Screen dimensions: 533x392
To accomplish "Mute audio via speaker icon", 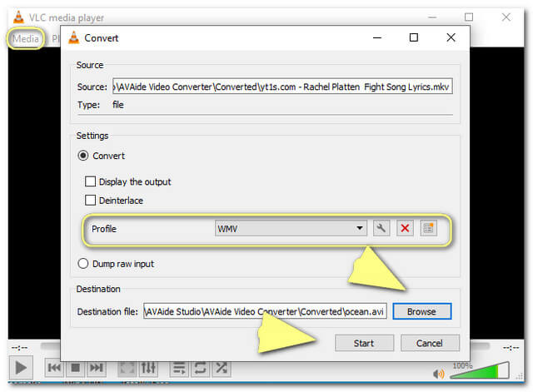I will (439, 374).
